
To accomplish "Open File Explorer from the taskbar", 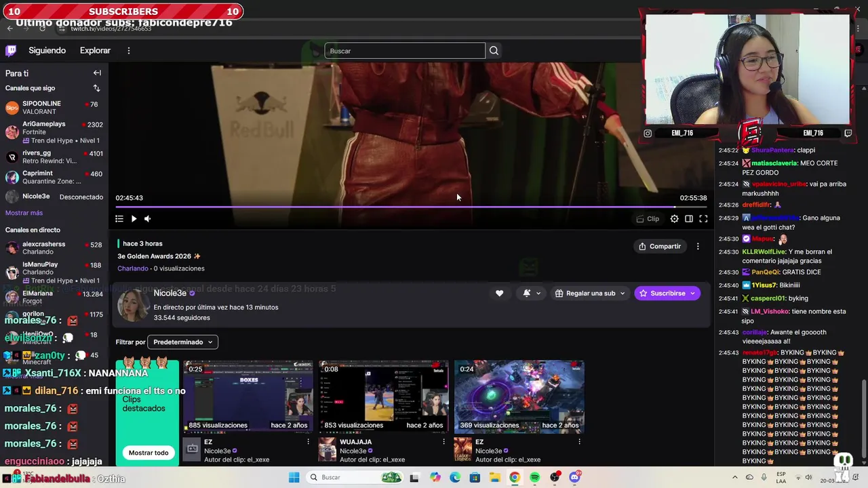I will point(494,478).
